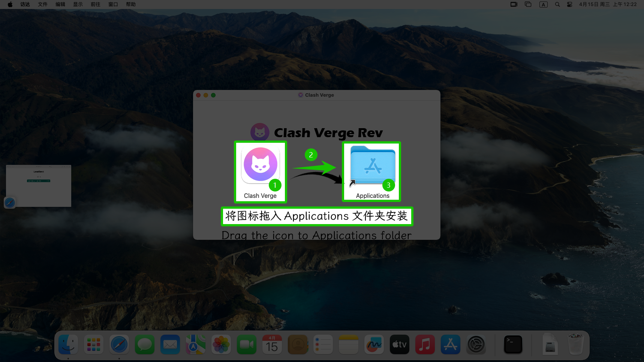The image size is (644, 362).
Task: Open Music from the Dock
Action: tap(425, 344)
